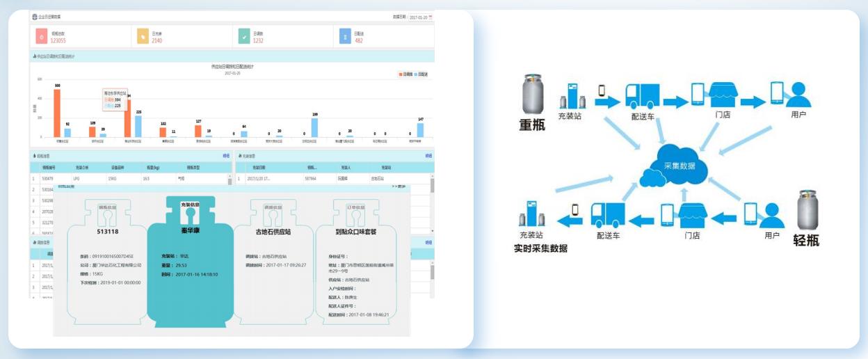The width and height of the screenshot is (868, 359).
Task: Click the yellow stat icon beside 2140
Action: click(x=143, y=36)
